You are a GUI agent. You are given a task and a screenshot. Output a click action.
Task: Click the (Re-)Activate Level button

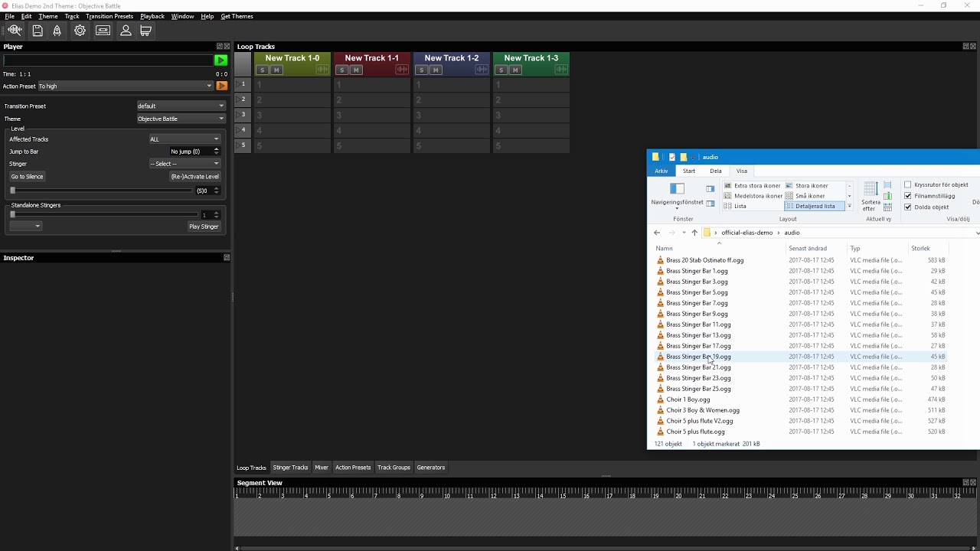coord(194,177)
